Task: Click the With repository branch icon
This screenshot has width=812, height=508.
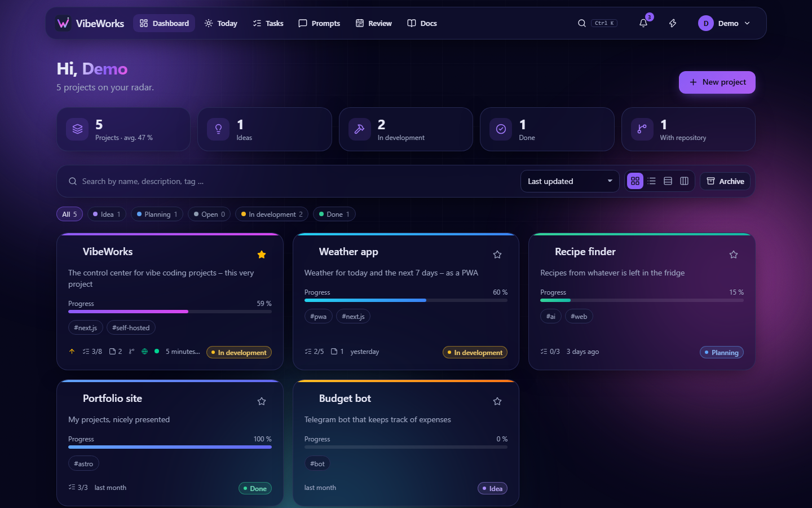Action: point(642,129)
